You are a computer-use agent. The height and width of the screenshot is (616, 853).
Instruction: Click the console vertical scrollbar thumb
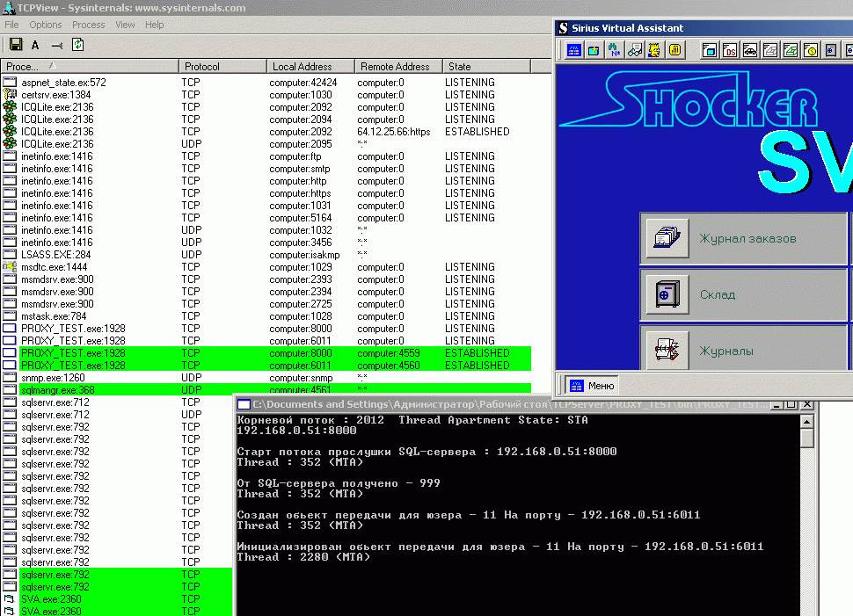807,438
